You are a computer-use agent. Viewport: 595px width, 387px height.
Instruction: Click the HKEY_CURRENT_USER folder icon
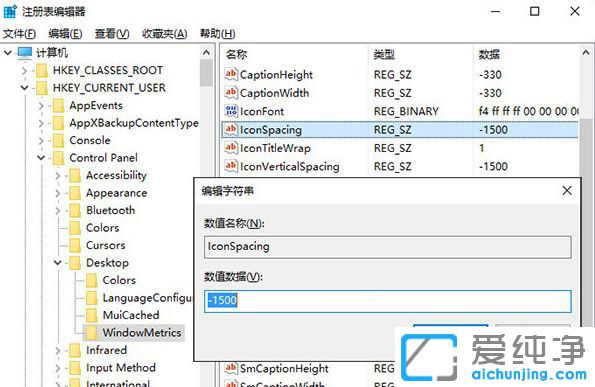[x=41, y=88]
